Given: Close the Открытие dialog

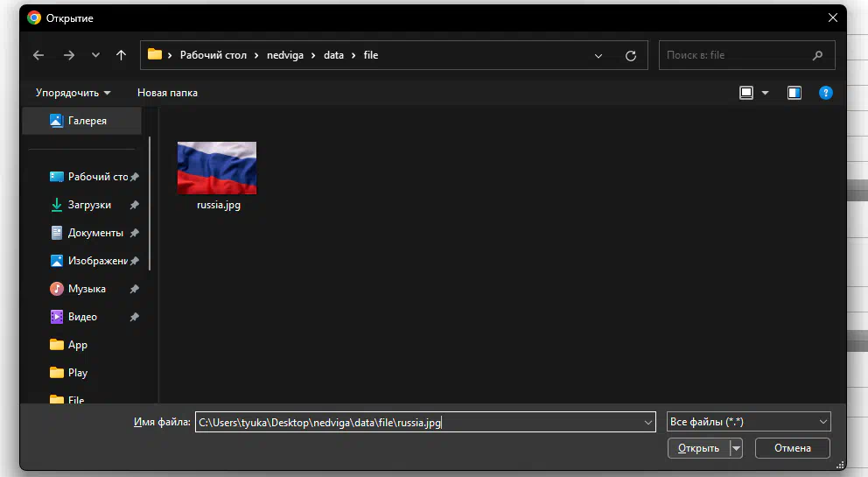Looking at the screenshot, I should pos(833,18).
